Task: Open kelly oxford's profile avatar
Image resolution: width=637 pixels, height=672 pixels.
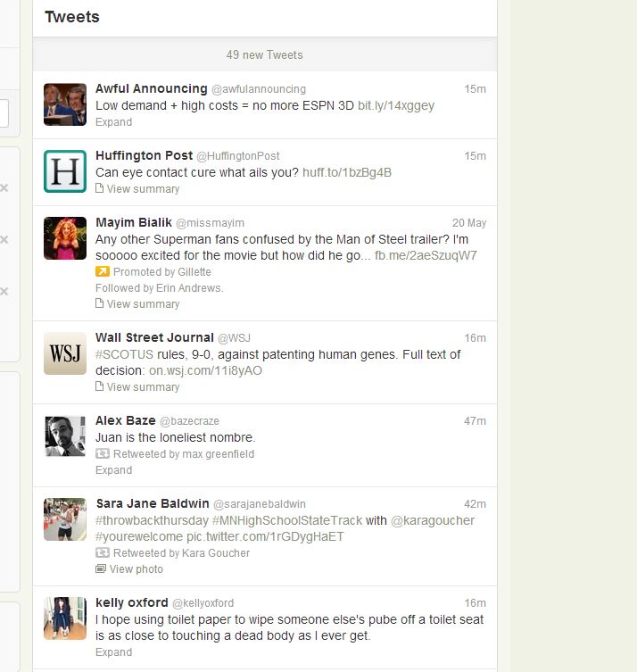Action: (65, 618)
